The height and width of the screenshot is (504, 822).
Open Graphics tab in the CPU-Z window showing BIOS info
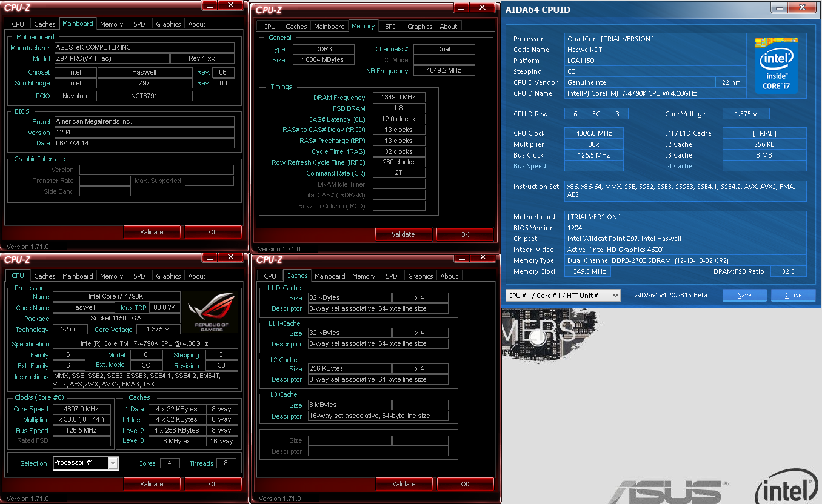169,24
